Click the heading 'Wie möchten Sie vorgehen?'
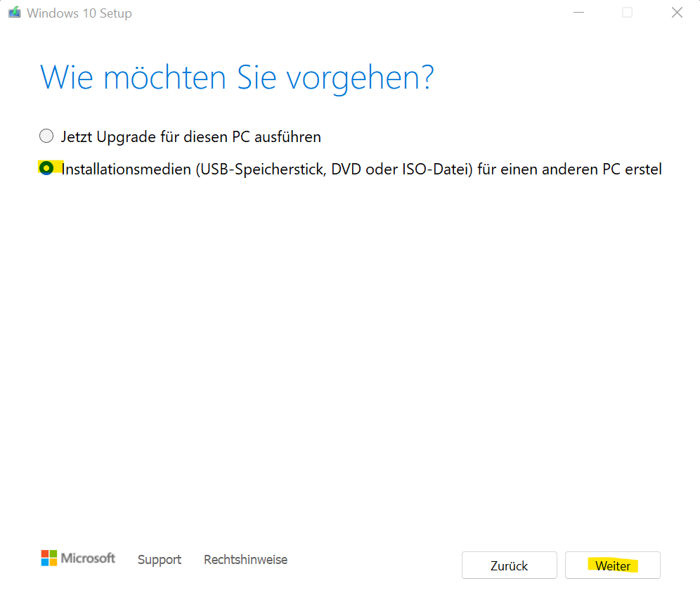 pos(237,77)
